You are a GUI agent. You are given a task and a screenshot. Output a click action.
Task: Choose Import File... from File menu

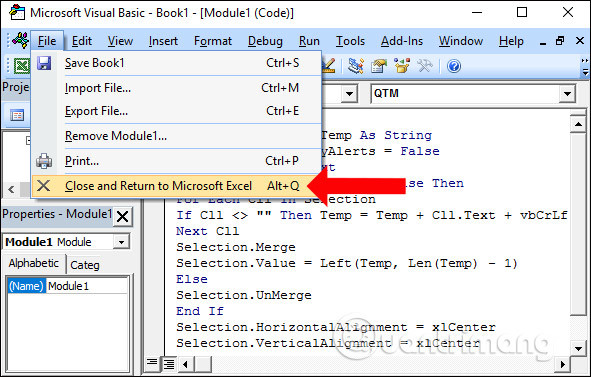point(176,88)
